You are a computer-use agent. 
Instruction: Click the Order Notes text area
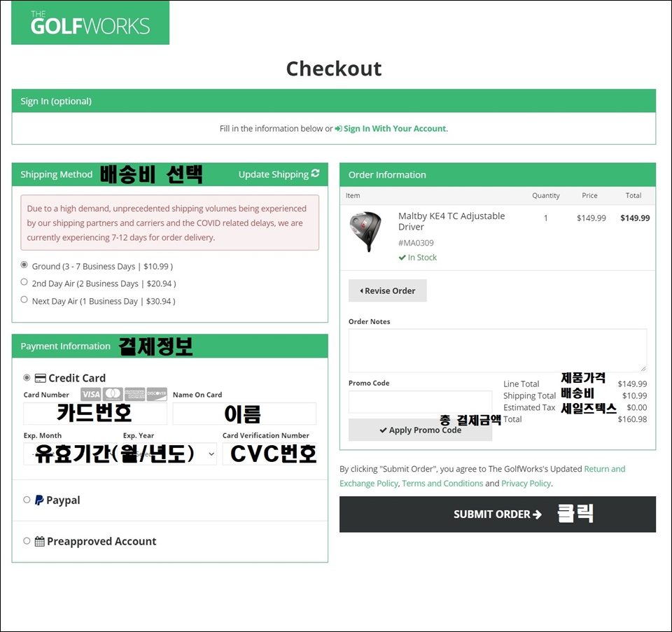point(498,351)
